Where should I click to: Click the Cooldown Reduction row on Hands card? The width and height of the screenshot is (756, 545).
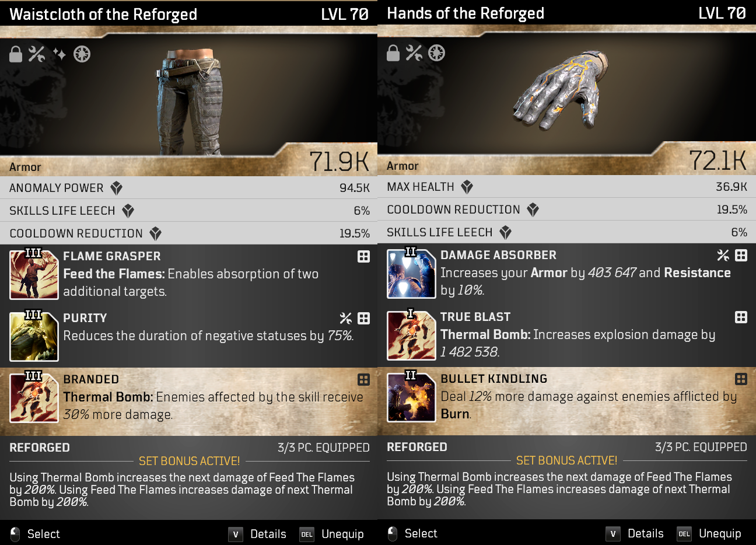tap(567, 209)
